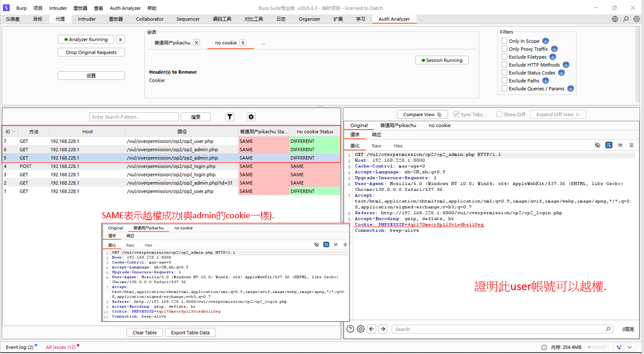
Task: Open the message editor hamburger menu
Action: (x=631, y=145)
